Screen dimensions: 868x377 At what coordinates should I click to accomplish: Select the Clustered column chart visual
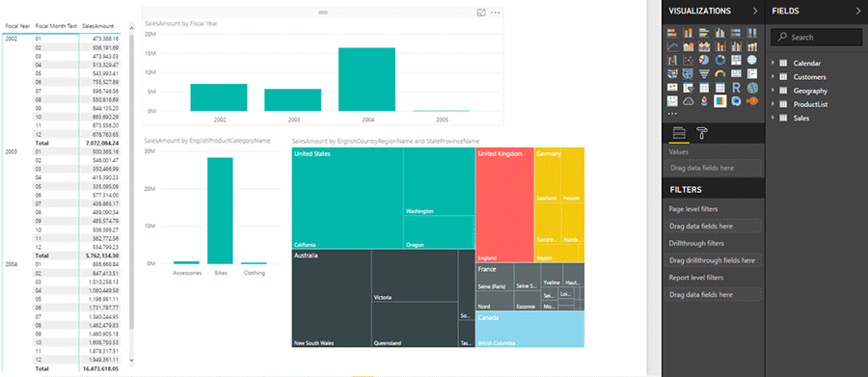(719, 33)
